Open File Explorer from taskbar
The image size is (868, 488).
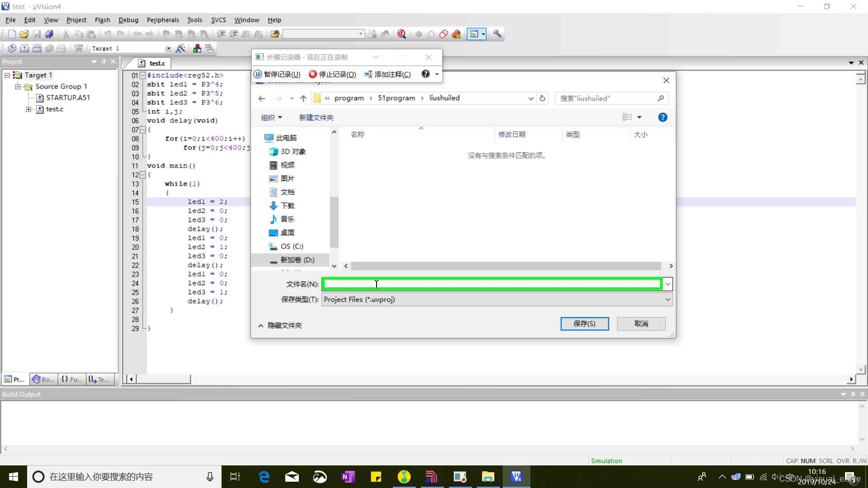488,477
